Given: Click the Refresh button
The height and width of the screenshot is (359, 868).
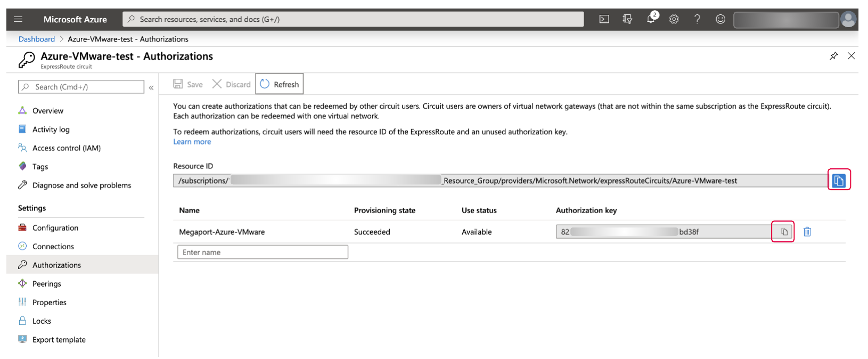Looking at the screenshot, I should [x=280, y=84].
